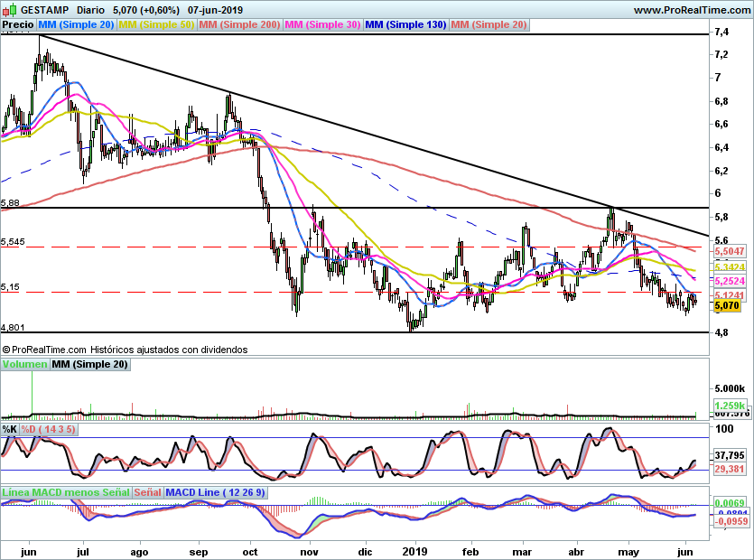Screen dimensions: 754x560
Task: Select the magenta MM (Simple 30) label
Action: tap(322, 24)
